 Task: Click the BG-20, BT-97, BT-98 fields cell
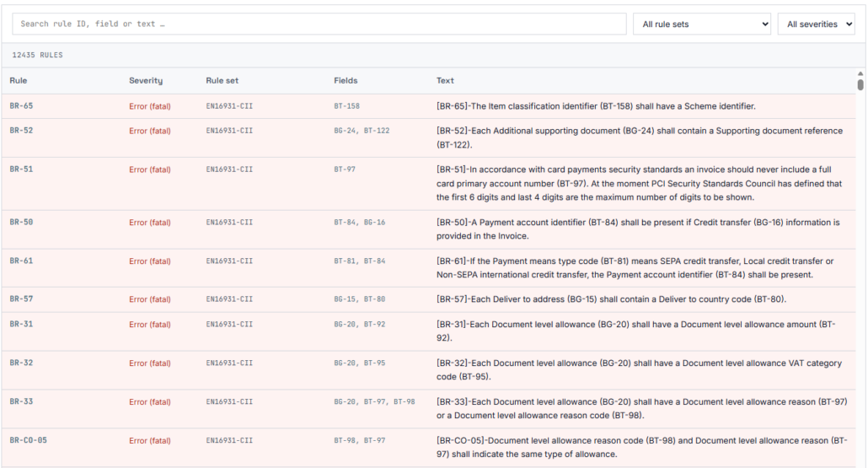tap(374, 401)
